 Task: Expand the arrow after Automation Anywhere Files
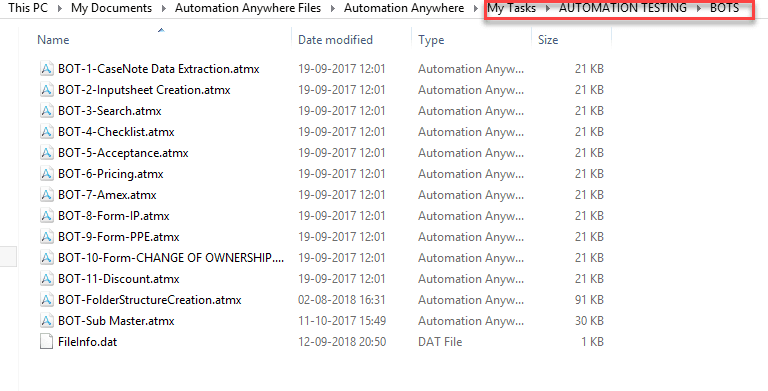click(333, 8)
